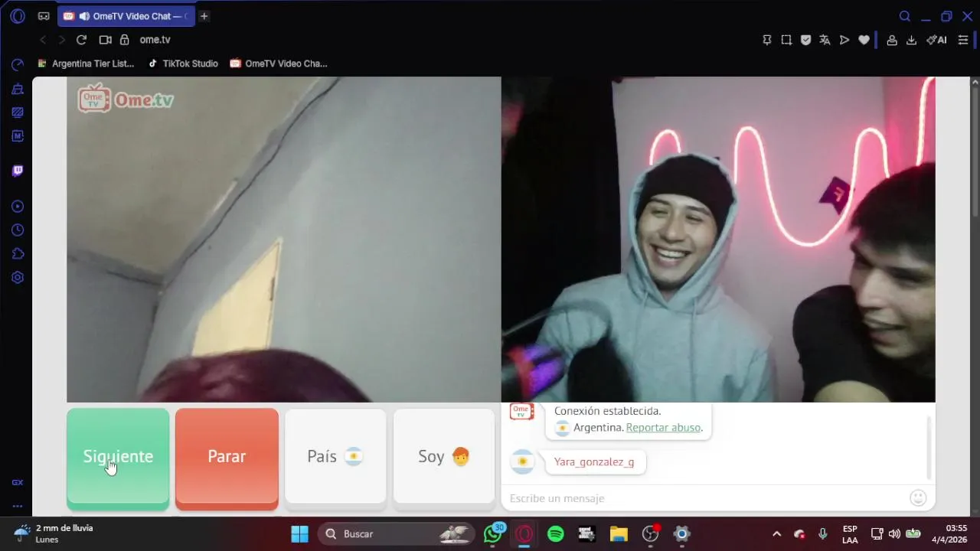
Task: Open Extensions cube icon in sidebar
Action: coord(18,254)
